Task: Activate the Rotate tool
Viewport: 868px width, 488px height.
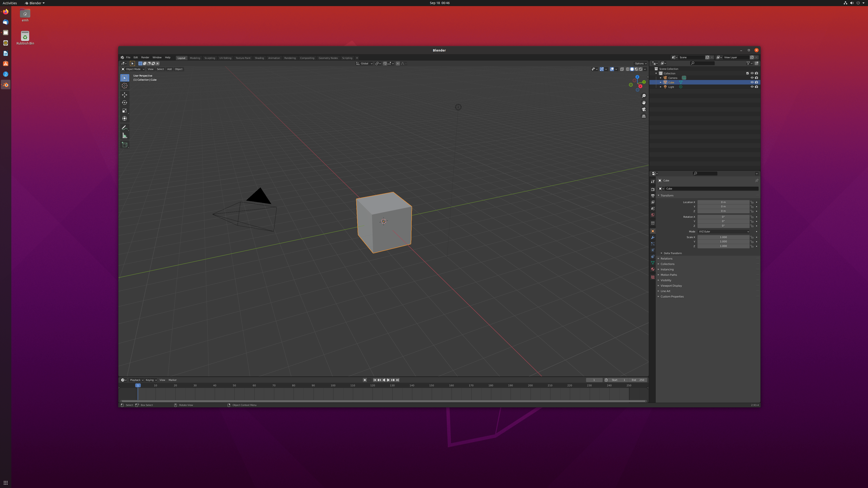Action: (125, 103)
